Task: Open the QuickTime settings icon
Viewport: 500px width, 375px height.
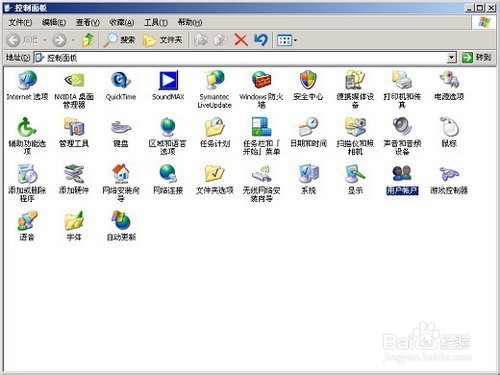Action: pos(121,85)
